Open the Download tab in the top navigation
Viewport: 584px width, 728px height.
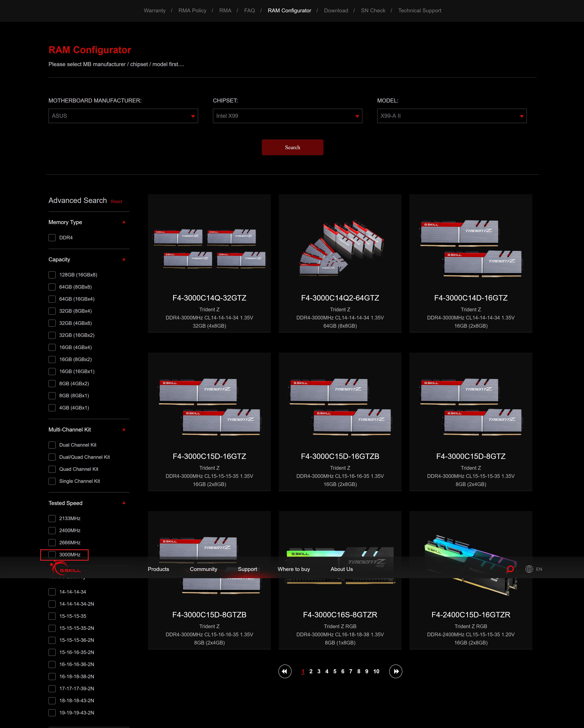click(x=336, y=10)
